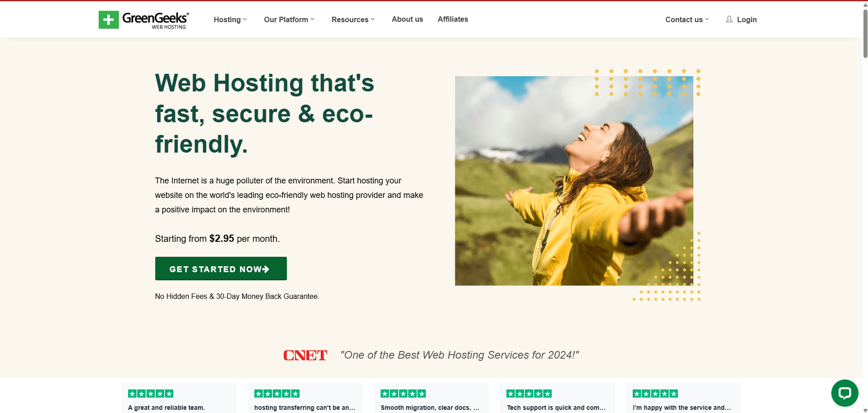Click the stars above 'Smooth migration' review
Viewport: 868px width, 413px height.
click(403, 394)
